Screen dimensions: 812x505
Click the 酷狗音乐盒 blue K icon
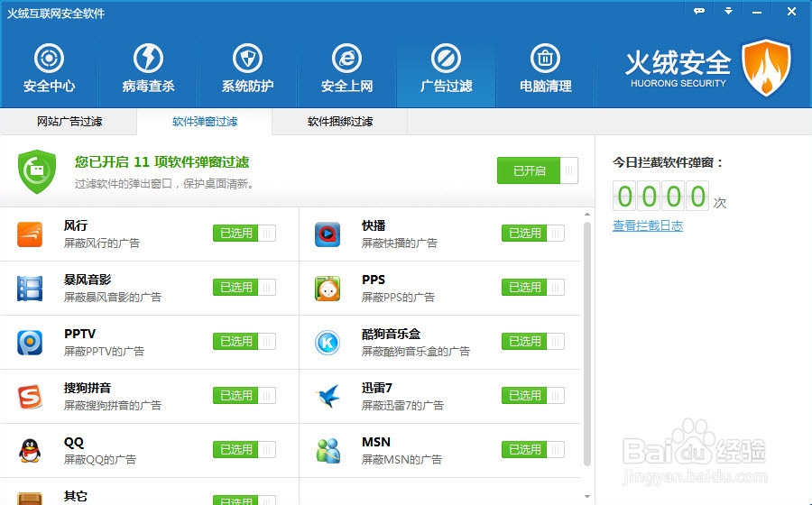328,343
